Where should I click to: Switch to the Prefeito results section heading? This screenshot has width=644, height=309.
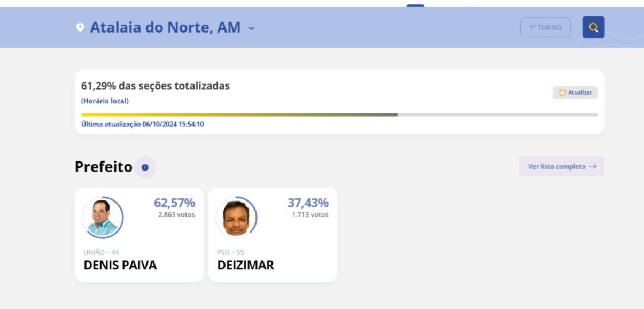pos(104,166)
